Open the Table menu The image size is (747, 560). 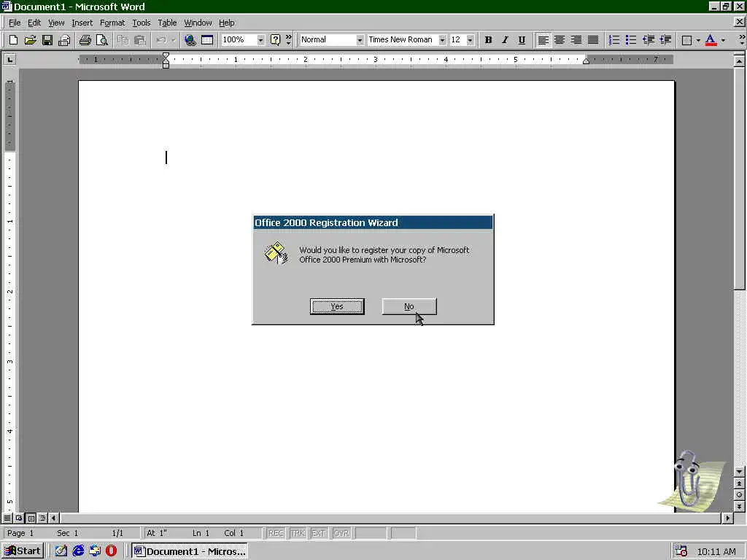pyautogui.click(x=167, y=23)
